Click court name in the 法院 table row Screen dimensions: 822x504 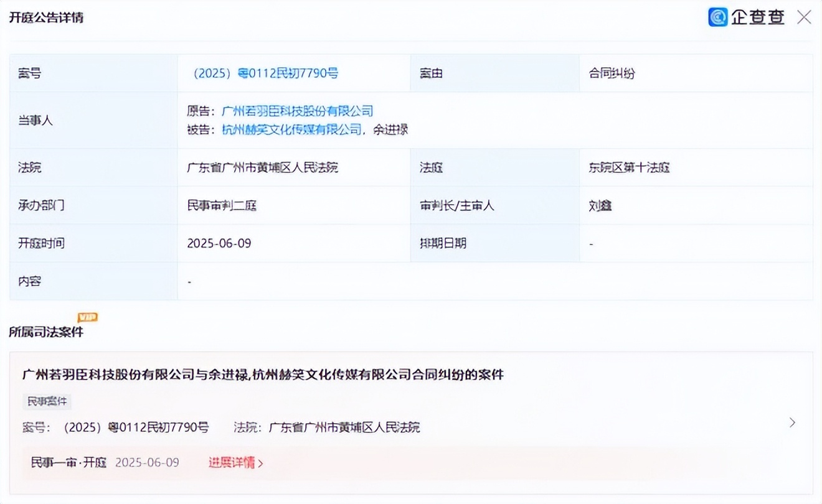[263, 167]
